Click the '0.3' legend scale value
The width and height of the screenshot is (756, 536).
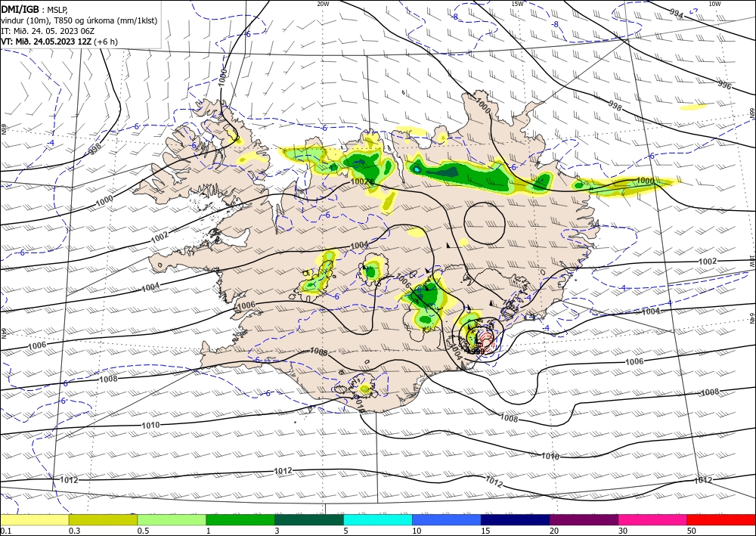point(74,531)
